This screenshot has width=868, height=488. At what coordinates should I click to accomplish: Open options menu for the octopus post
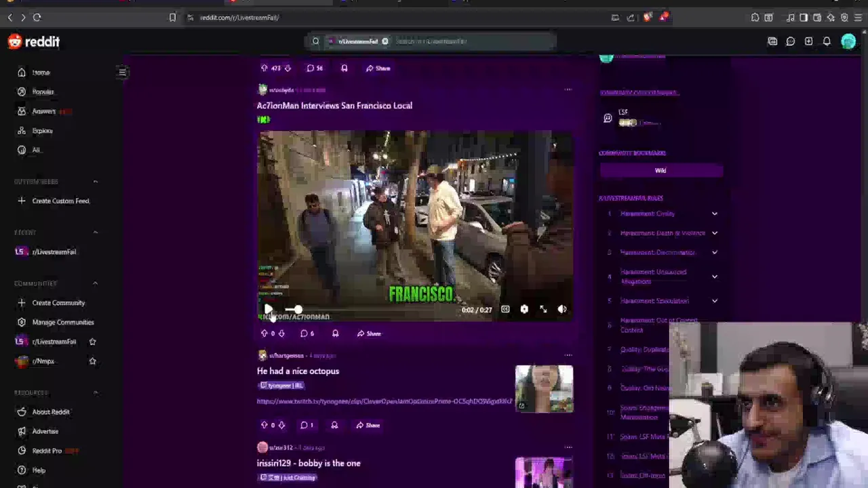click(x=568, y=355)
